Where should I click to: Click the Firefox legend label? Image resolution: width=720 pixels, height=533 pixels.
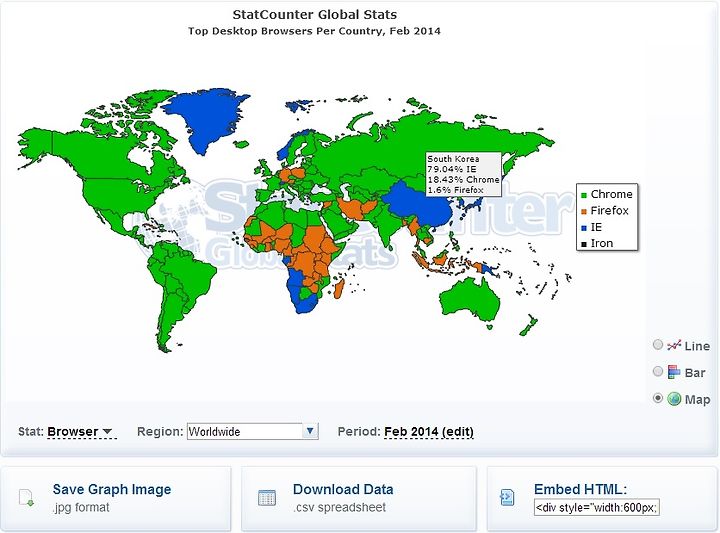tap(609, 211)
